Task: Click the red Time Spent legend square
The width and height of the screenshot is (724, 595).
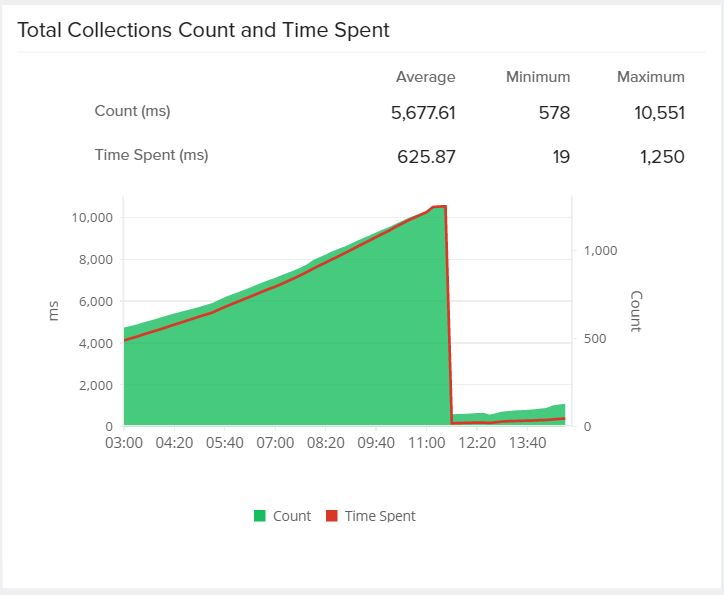Action: (333, 516)
